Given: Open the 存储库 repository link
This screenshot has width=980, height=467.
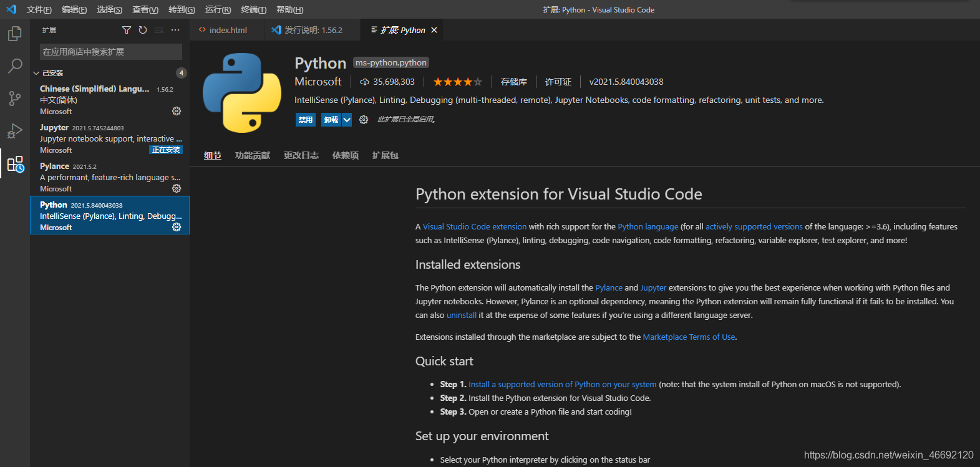Looking at the screenshot, I should (x=514, y=82).
